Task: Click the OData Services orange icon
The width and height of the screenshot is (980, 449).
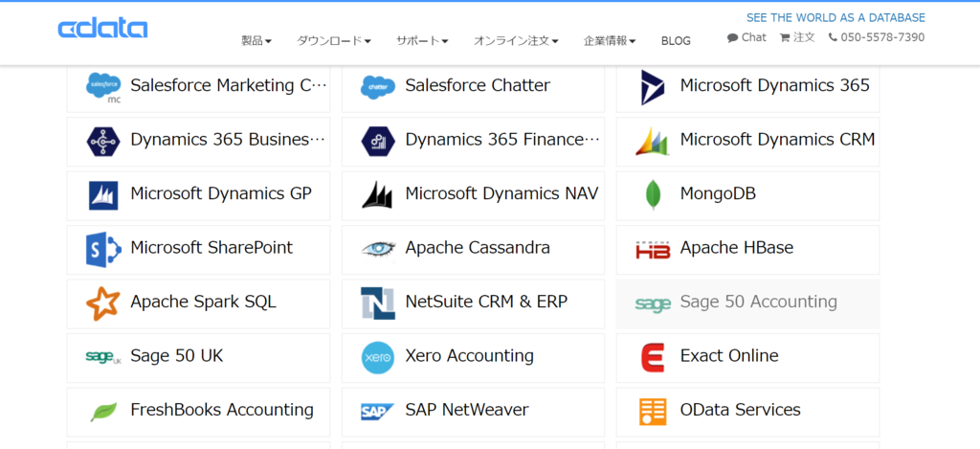Action: [x=652, y=411]
